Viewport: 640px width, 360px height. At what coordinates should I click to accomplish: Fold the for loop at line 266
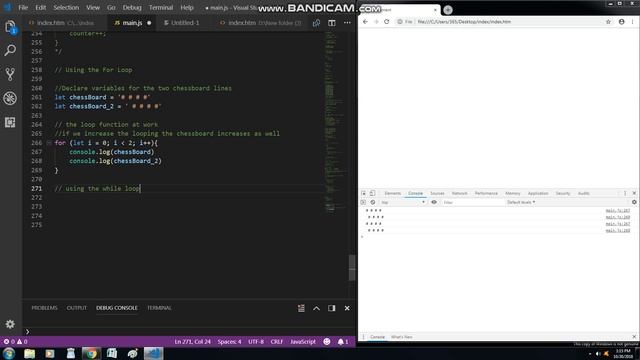click(49, 143)
